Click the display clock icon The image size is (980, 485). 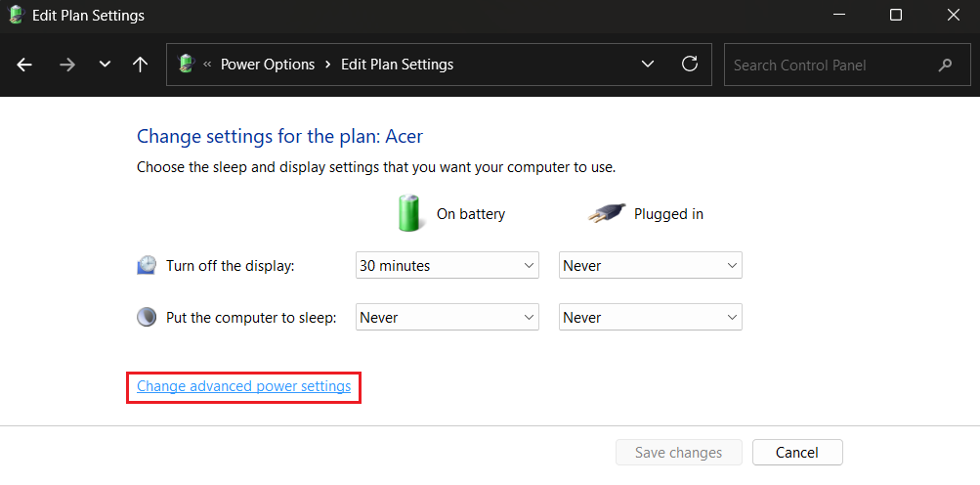147,265
